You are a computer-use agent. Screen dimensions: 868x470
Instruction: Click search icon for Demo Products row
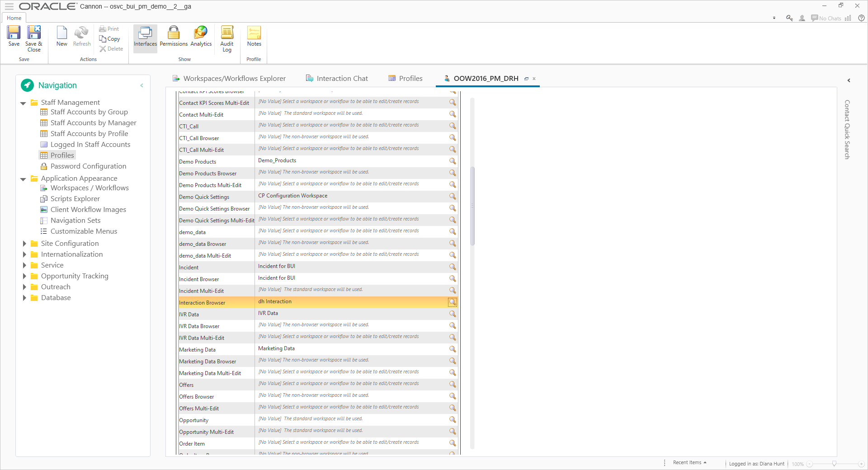453,161
